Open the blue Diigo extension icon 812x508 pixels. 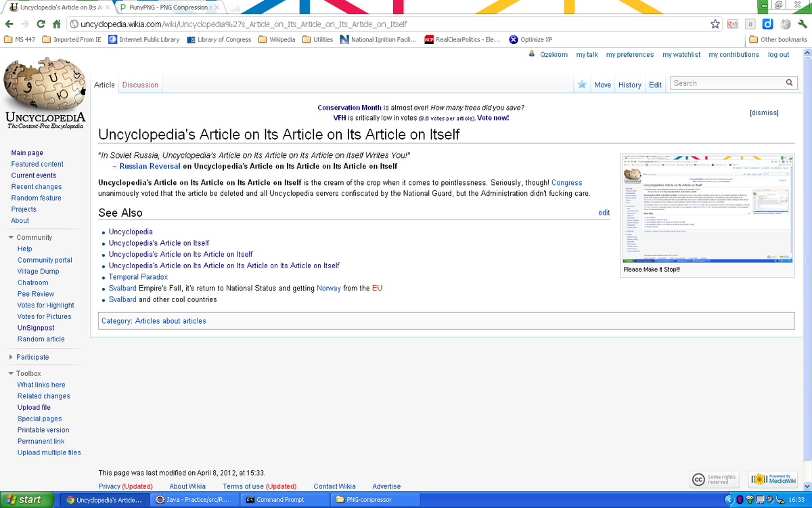tap(767, 23)
